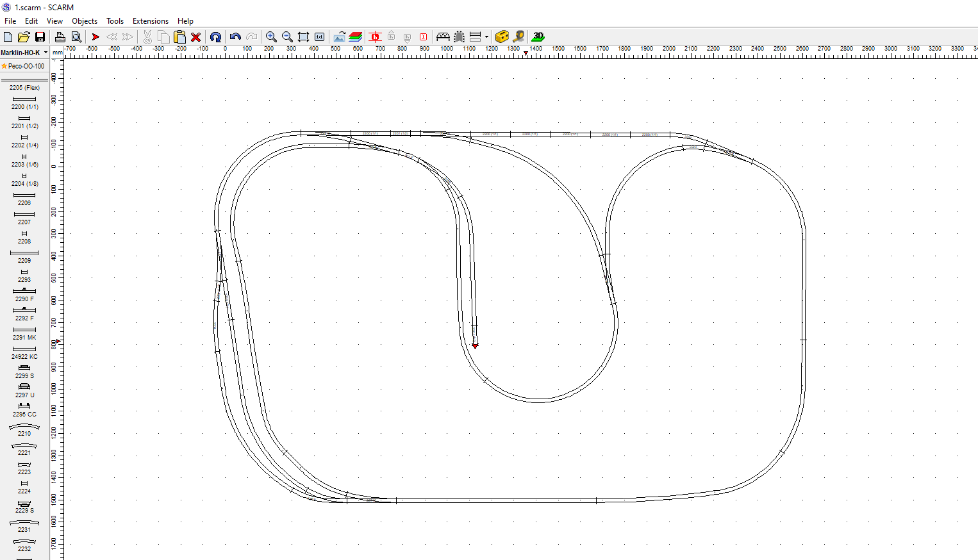Rotate the selected object
Image resolution: width=978 pixels, height=560 pixels.
pos(216,37)
